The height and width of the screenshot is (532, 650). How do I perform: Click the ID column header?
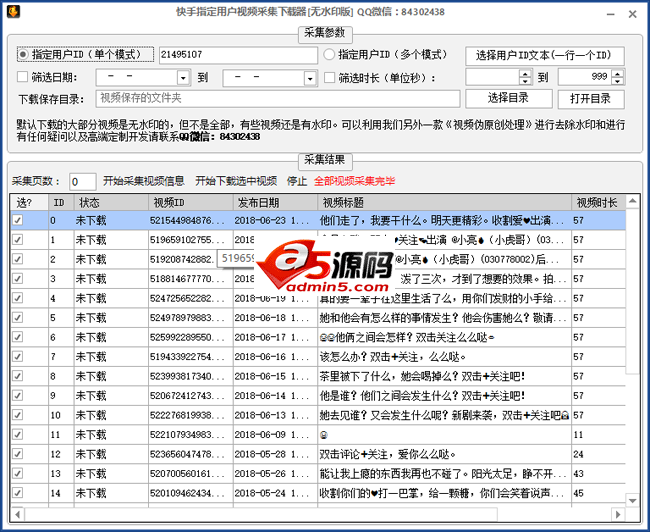coord(61,203)
